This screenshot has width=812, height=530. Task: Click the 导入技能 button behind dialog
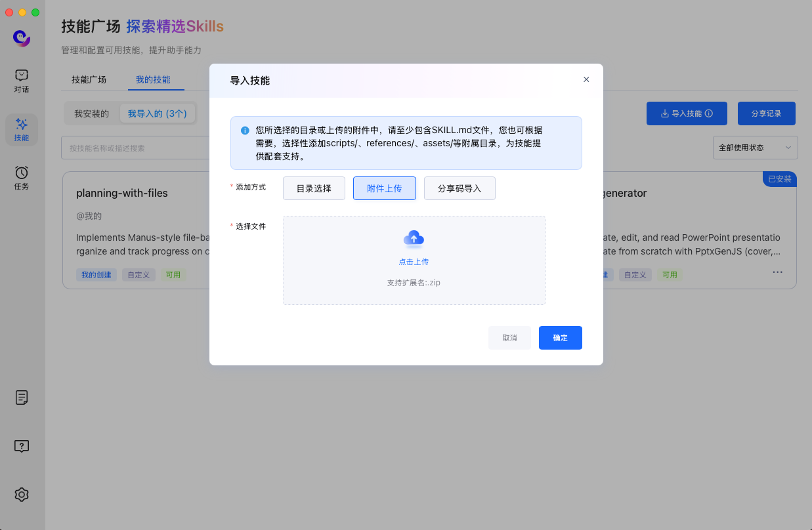click(687, 113)
